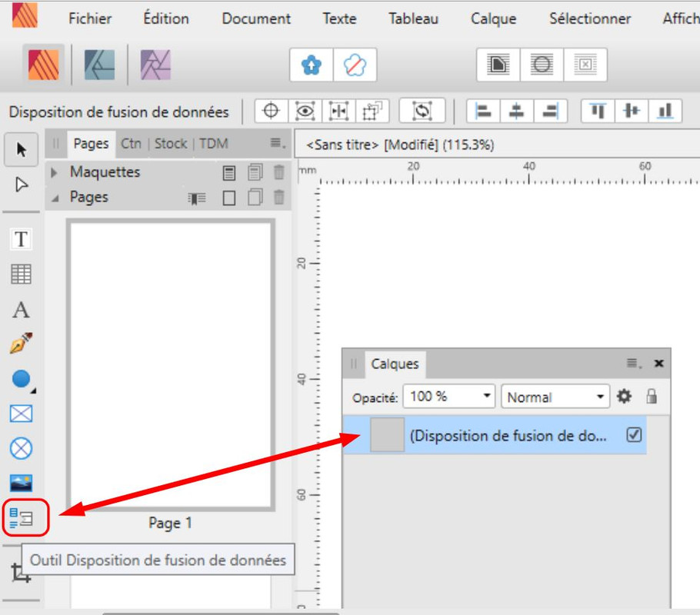This screenshot has height=615, width=700.
Task: Click the blue preflight flower icon
Action: [312, 65]
